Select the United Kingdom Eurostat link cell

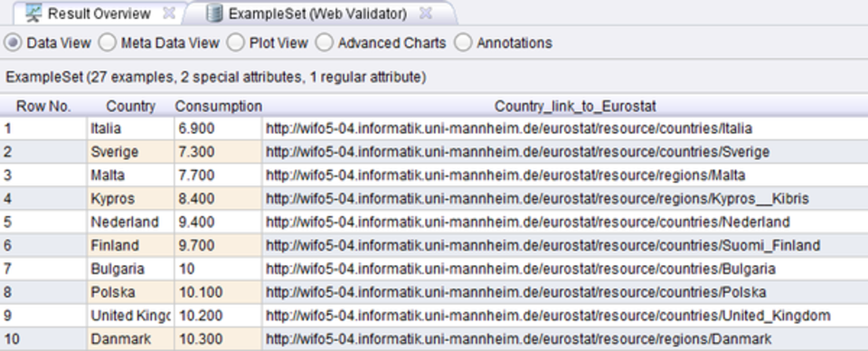pyautogui.click(x=565, y=316)
